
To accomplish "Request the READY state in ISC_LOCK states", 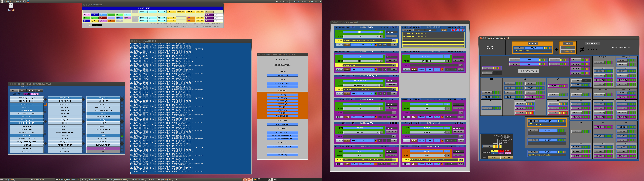I will tap(104, 132).
